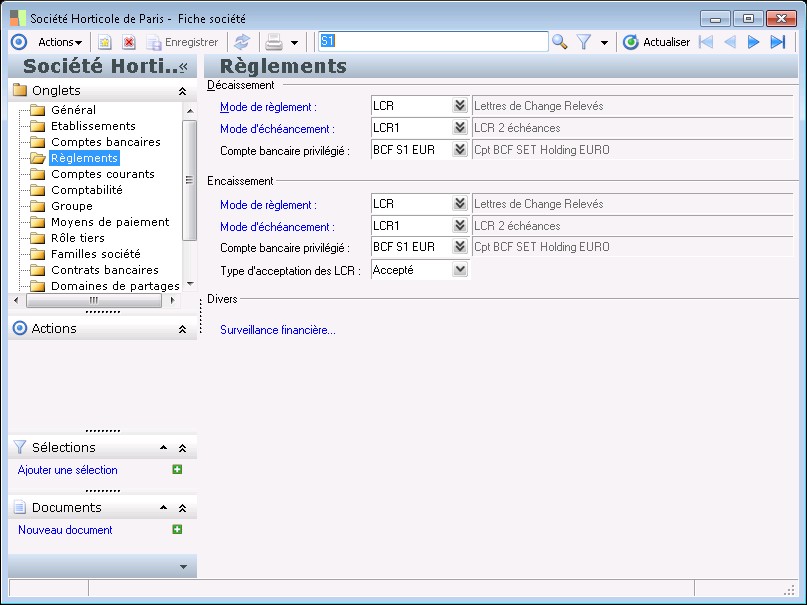Open the Actions toolbar menu
The width and height of the screenshot is (807, 605).
click(x=59, y=42)
